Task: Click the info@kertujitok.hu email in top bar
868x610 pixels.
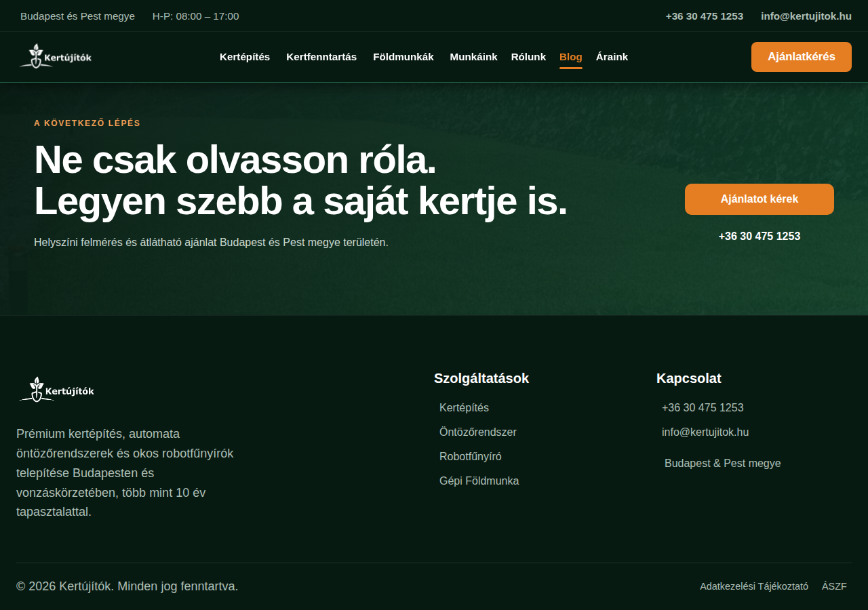Action: click(x=806, y=16)
